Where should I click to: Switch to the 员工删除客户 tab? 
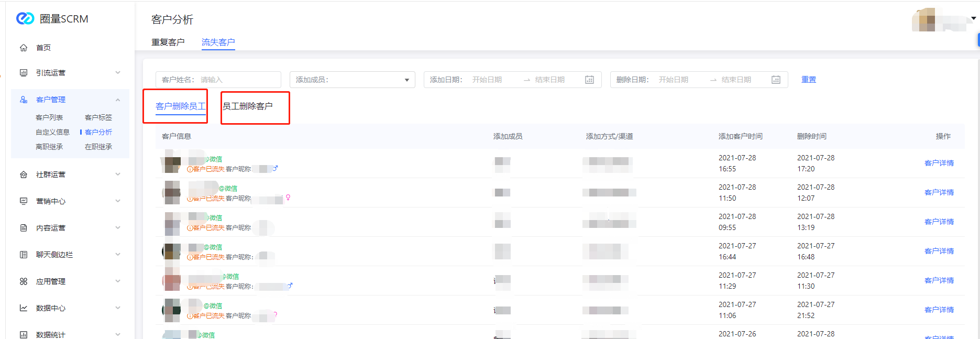click(248, 106)
